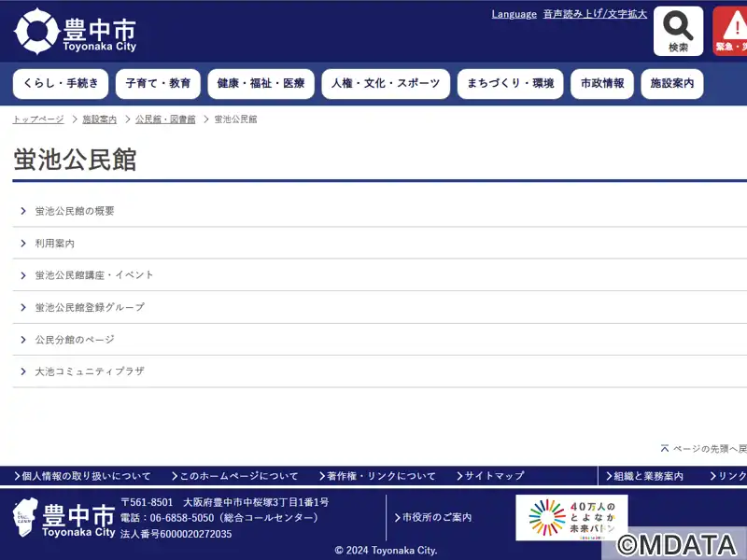Open the Language link
Screen dimensions: 747x560
point(514,14)
